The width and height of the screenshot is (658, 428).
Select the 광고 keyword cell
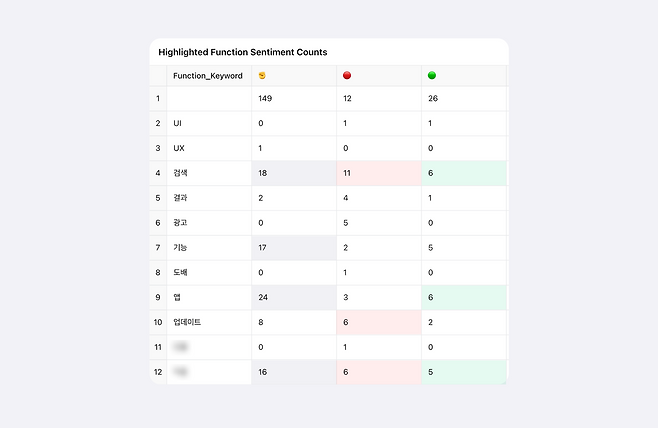click(181, 223)
